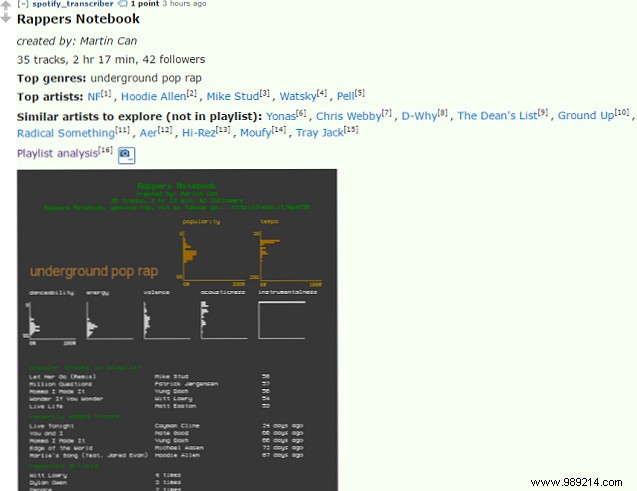This screenshot has height=491, width=637.
Task: Upvote the spotify_transcriber comment
Action: 7,5
